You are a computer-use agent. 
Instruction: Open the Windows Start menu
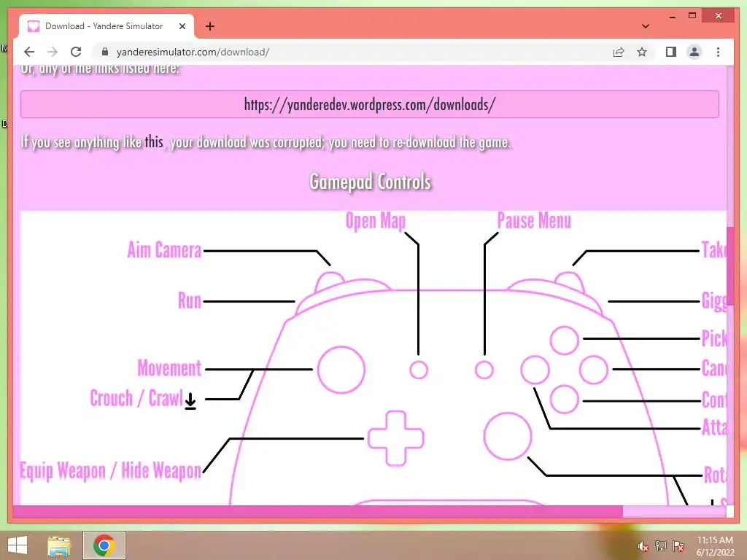pos(18,545)
